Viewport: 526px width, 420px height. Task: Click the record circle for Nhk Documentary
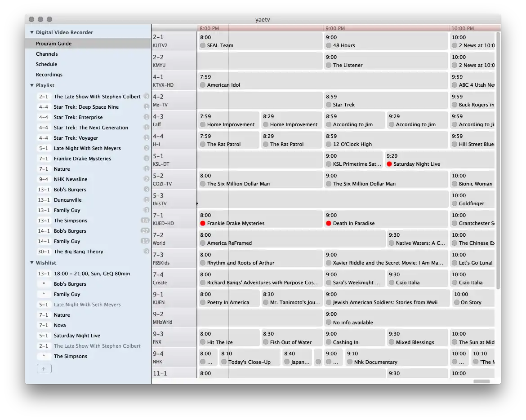[x=350, y=362]
